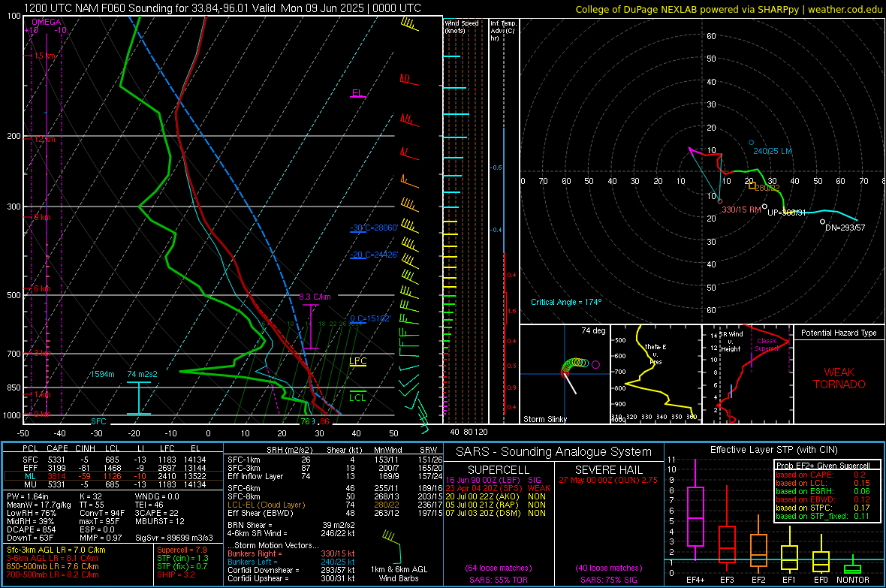This screenshot has width=886, height=588.
Task: Click the 'Potential Hazard Type' header
Action: 839,333
